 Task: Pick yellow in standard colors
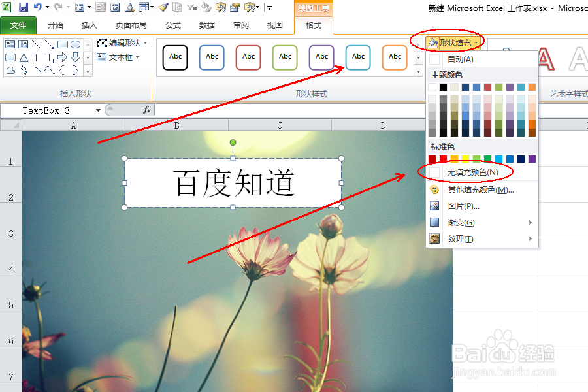point(465,159)
